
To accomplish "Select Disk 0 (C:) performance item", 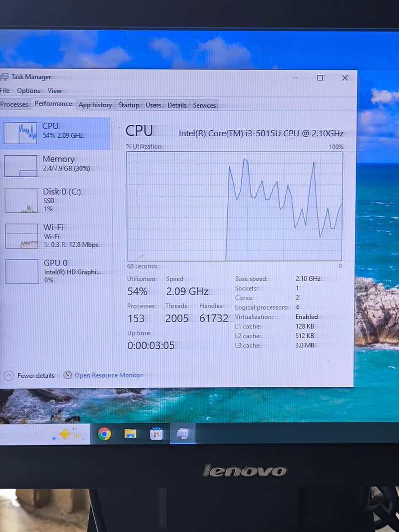I will pos(56,200).
